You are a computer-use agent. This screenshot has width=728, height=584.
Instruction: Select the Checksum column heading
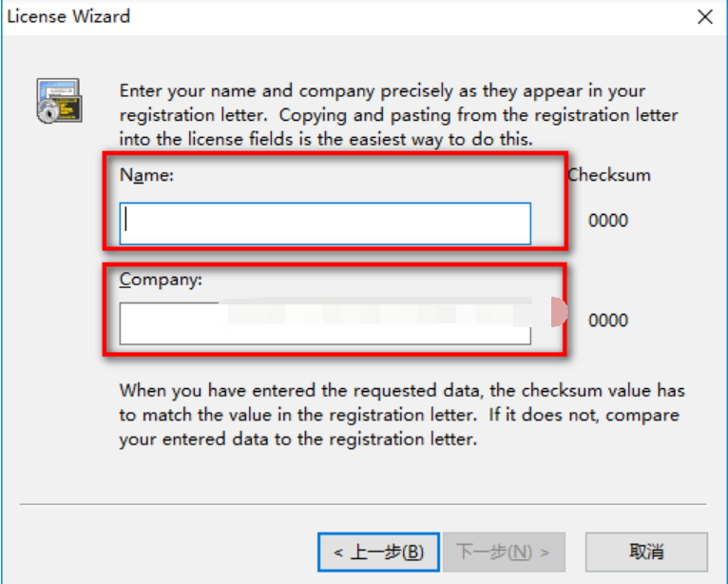coord(609,175)
